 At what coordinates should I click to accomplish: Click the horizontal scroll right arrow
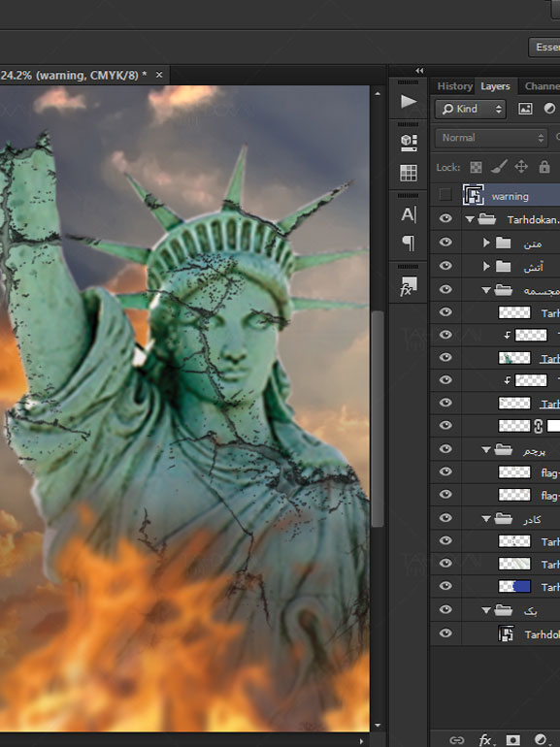point(361,741)
